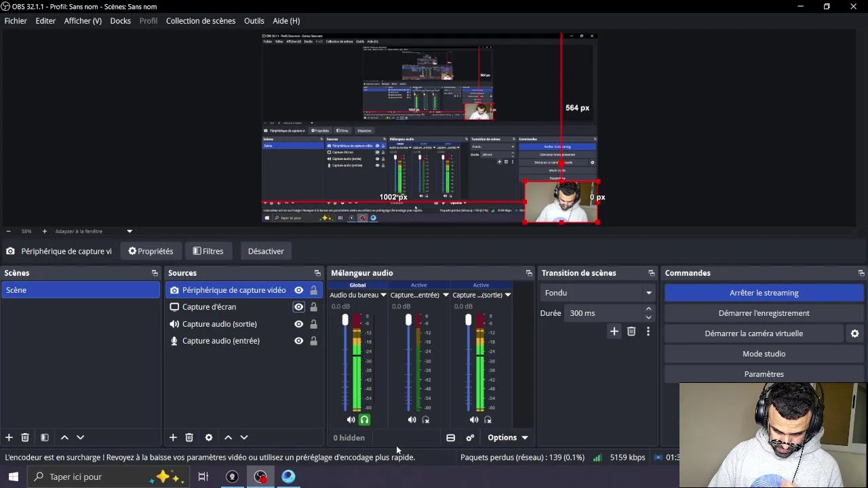868x488 pixels.
Task: Open Windows Start menu
Action: click(13, 476)
